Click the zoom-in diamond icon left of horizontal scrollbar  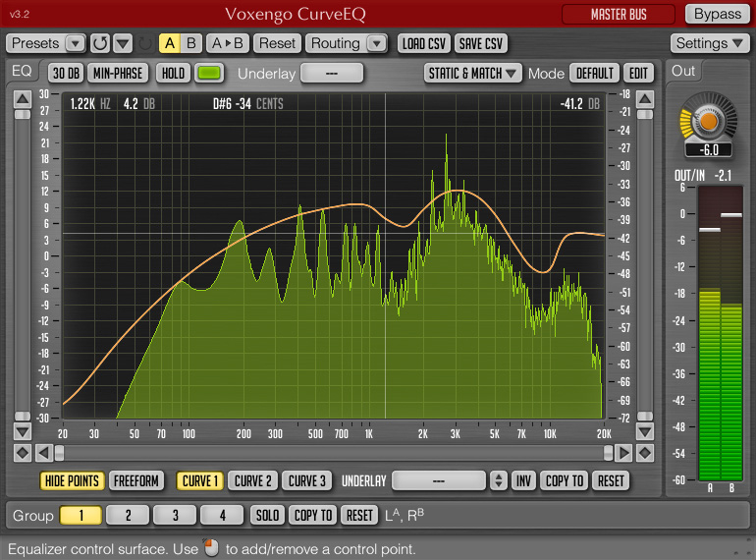[x=22, y=453]
